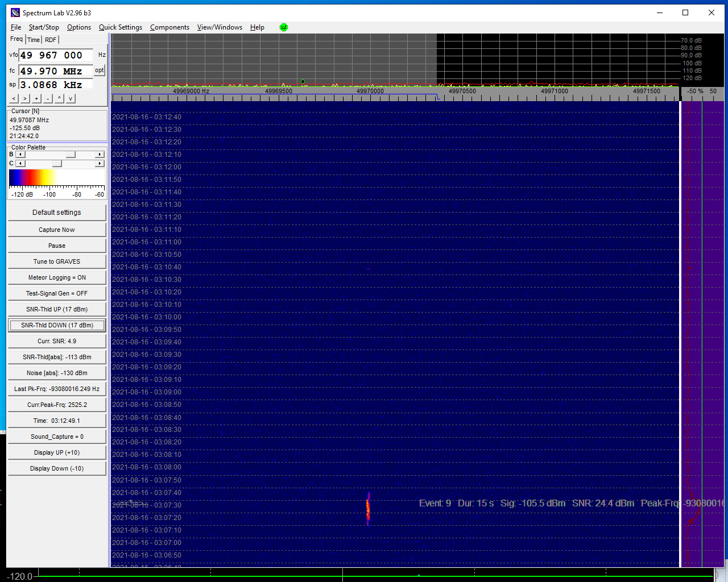728x582 pixels.
Task: Click the left arrow of the B brightness scrollbar
Action: point(20,155)
